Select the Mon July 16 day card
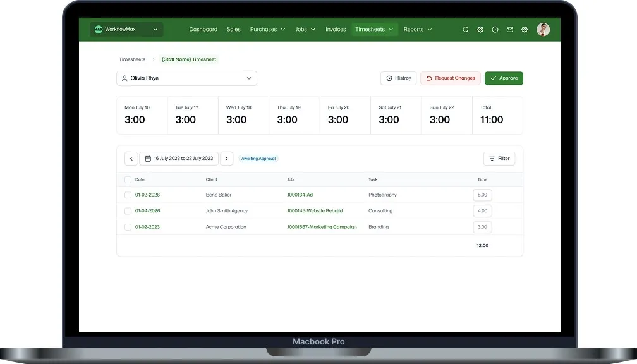637x364 pixels. tap(142, 116)
